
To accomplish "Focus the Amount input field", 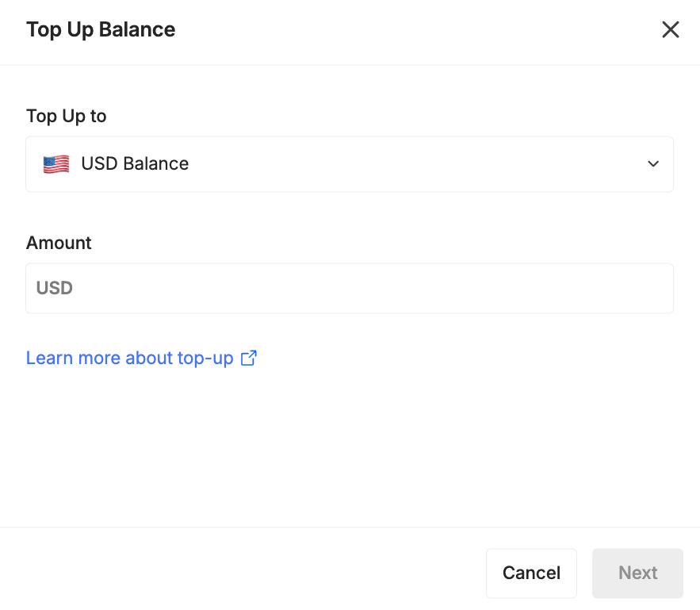I will click(x=349, y=288).
